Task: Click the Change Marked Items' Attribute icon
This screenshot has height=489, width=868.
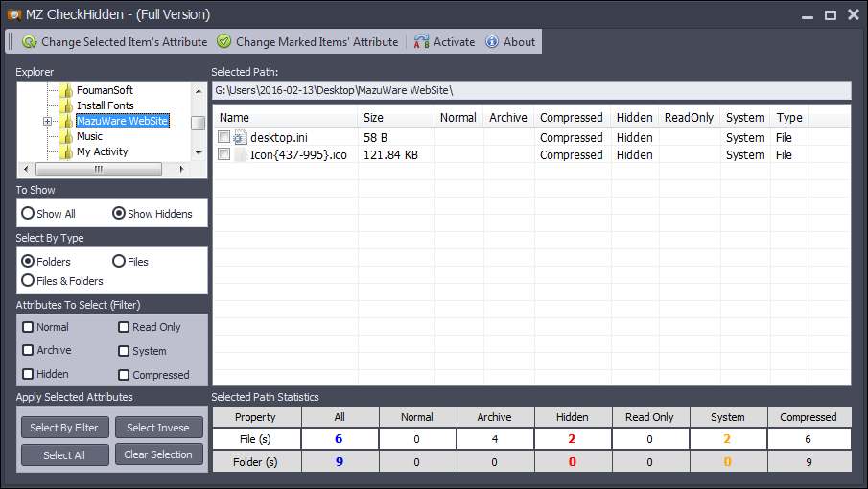Action: [224, 42]
